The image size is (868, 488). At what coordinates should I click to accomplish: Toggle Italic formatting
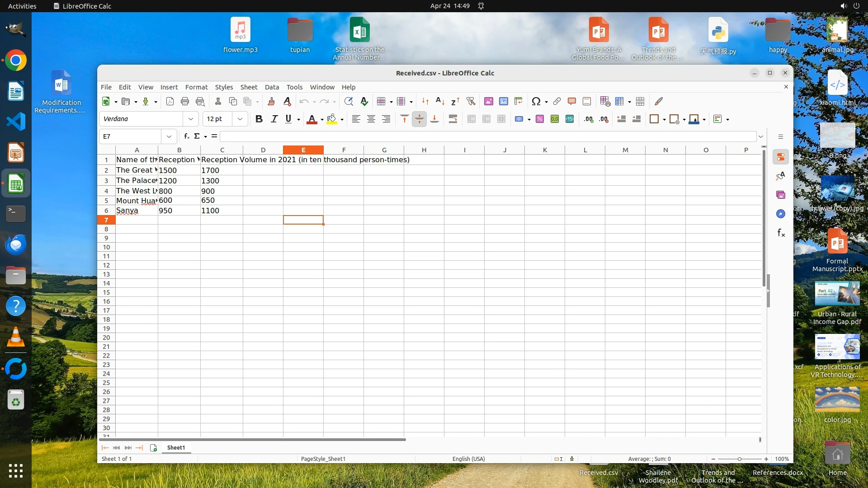(274, 119)
